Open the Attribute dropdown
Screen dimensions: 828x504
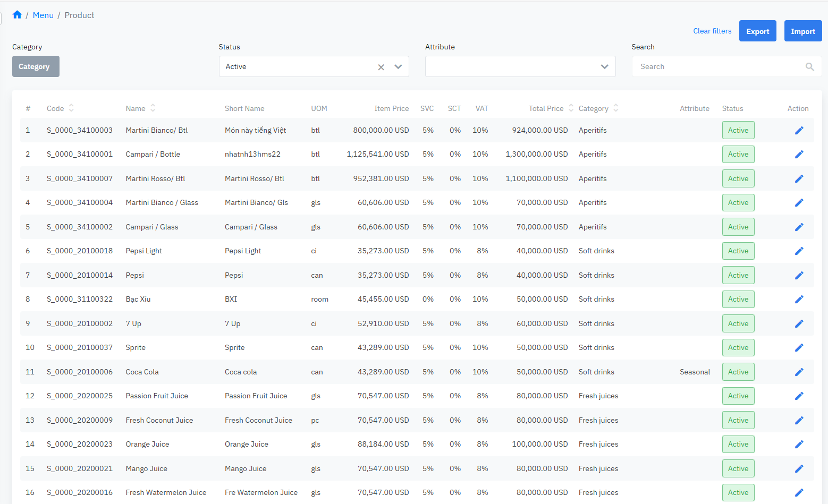(604, 67)
